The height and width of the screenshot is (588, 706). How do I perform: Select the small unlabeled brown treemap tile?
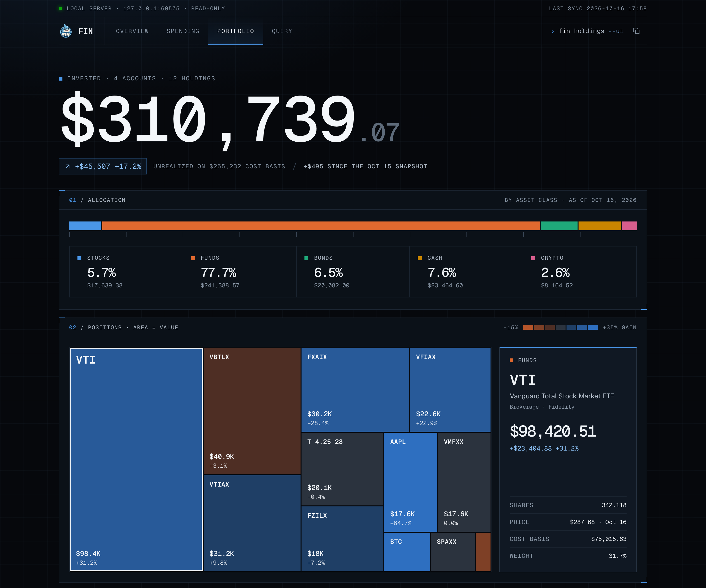pos(483,552)
